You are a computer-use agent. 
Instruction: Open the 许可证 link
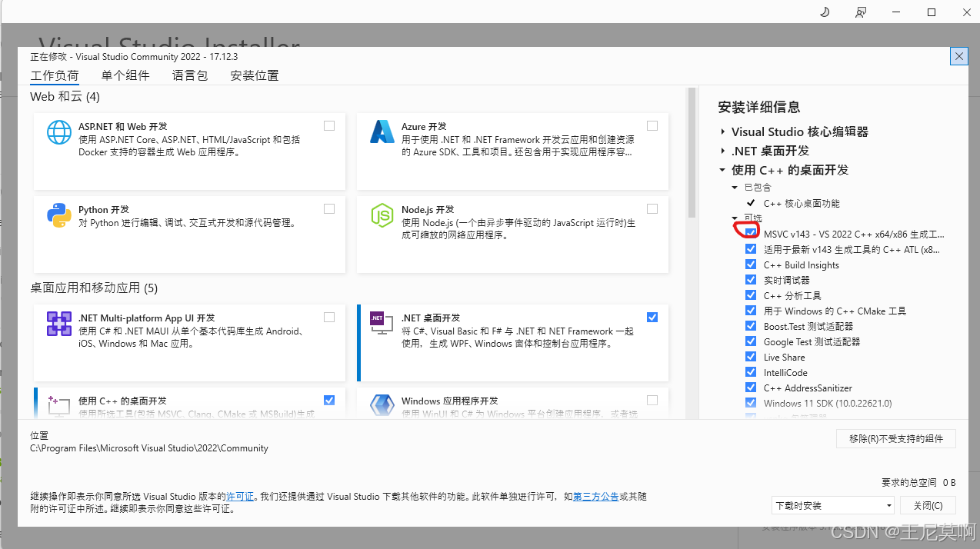click(x=240, y=497)
